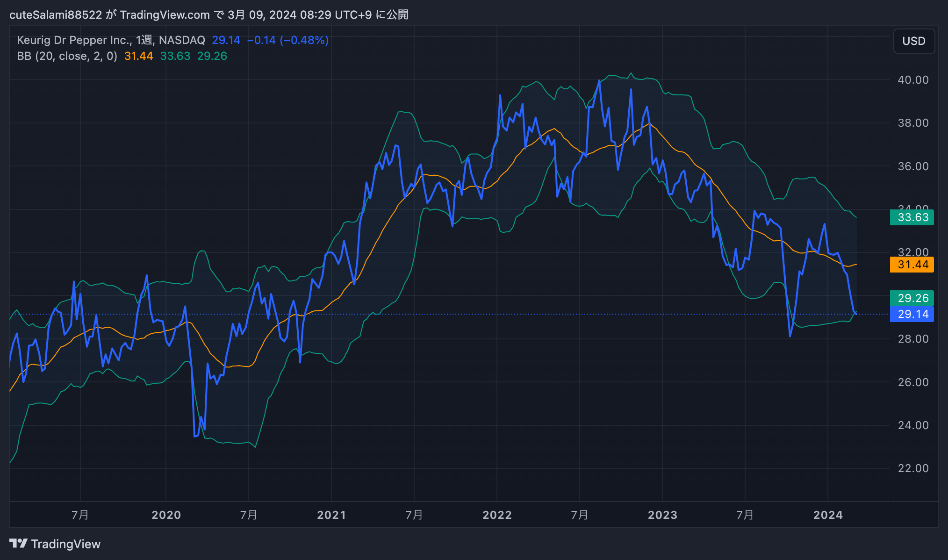
Task: Click the 7月 label before 2020
Action: [80, 515]
